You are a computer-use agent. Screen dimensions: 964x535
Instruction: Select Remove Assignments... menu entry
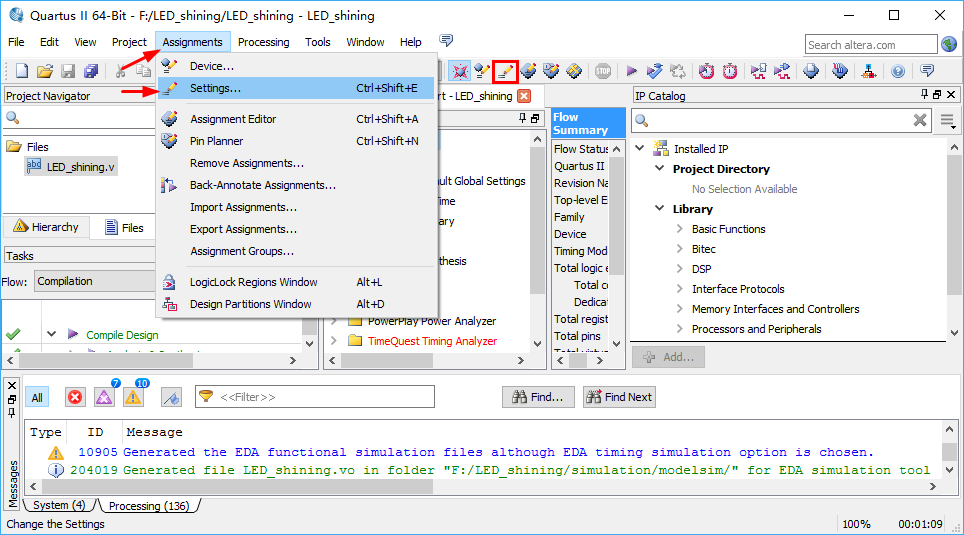pos(296,163)
